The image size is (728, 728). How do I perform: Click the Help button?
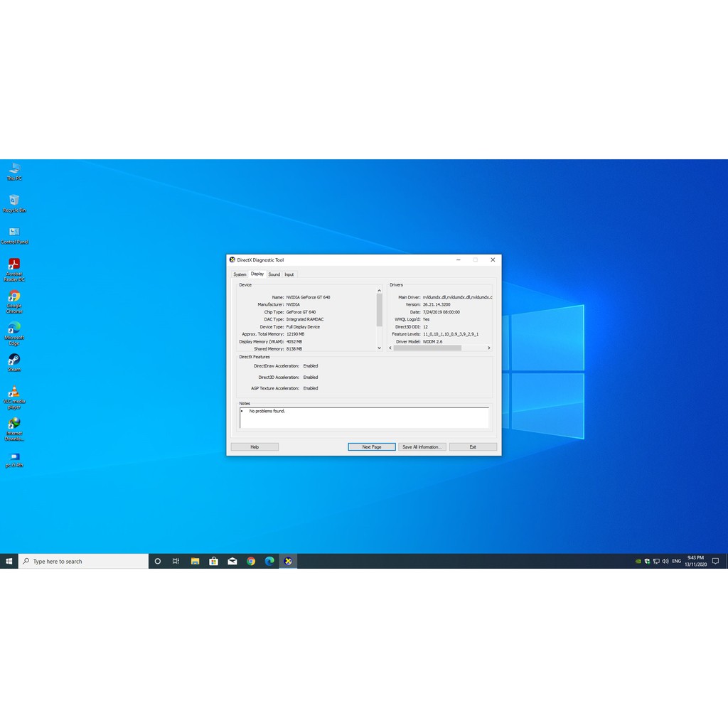pos(255,447)
